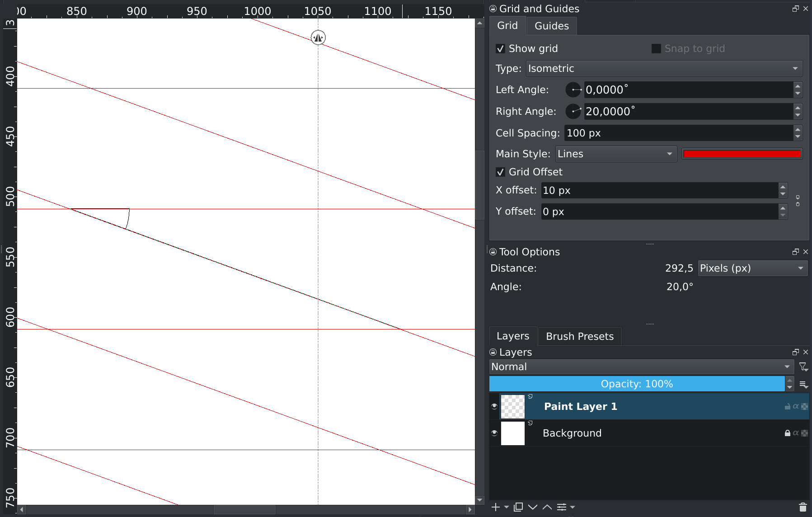Open the layer filter funnel menu
This screenshot has height=517, width=812.
(803, 367)
